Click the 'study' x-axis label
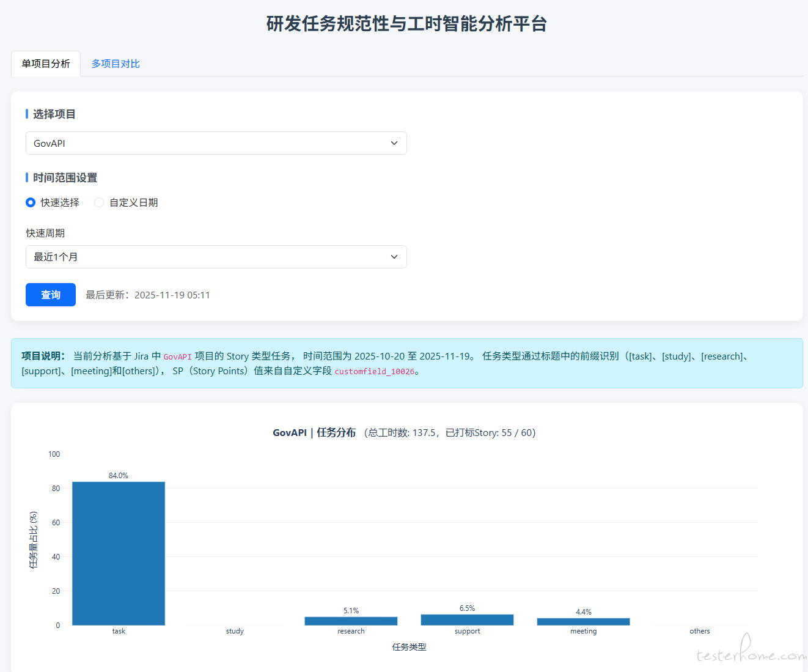 click(x=235, y=631)
